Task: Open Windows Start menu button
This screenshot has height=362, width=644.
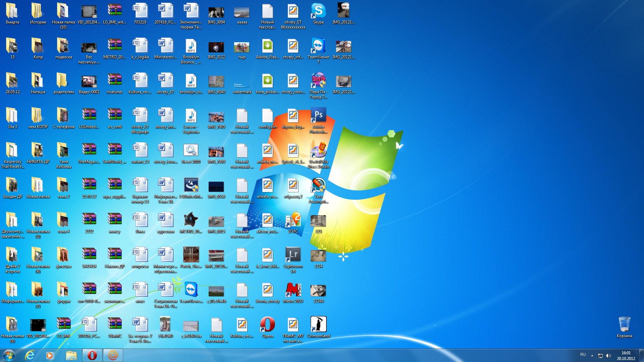Action: pos(7,355)
